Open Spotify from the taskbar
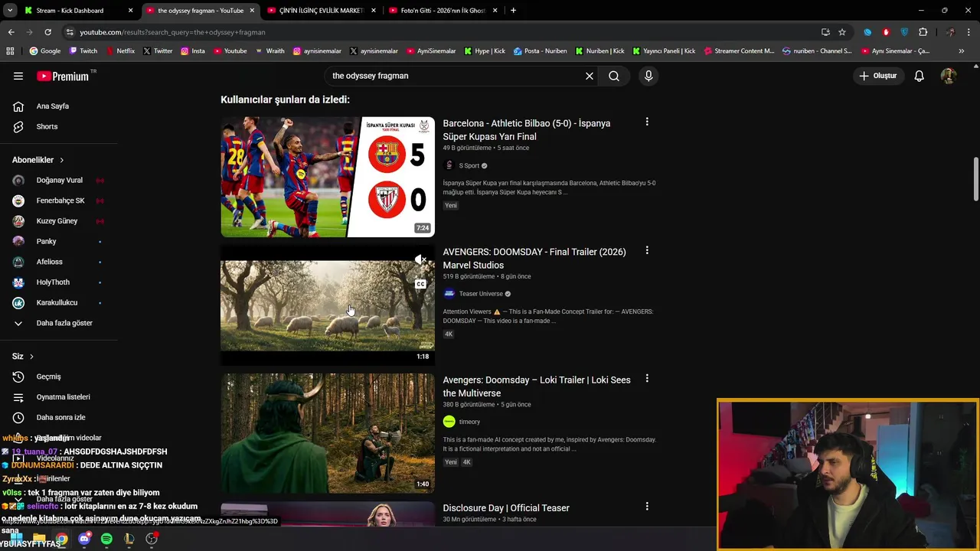 106,539
